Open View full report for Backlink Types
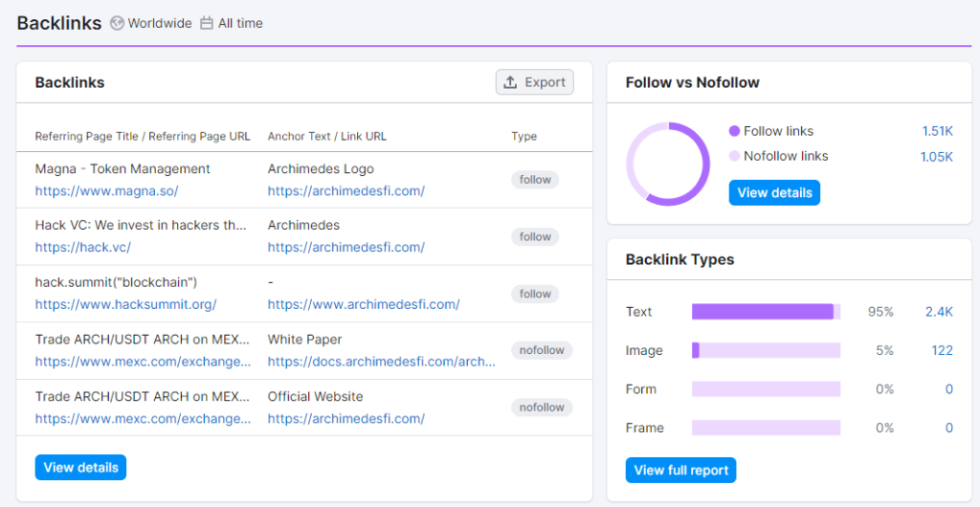The height and width of the screenshot is (507, 980). click(680, 470)
